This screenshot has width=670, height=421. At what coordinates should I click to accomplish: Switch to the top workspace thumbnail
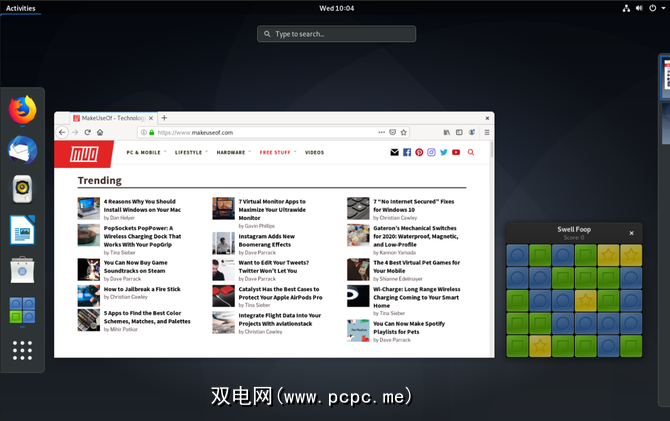pos(666,77)
